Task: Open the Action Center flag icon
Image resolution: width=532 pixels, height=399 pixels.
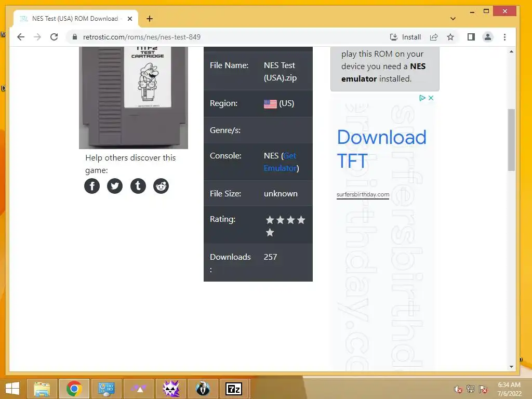Action: pos(483,389)
